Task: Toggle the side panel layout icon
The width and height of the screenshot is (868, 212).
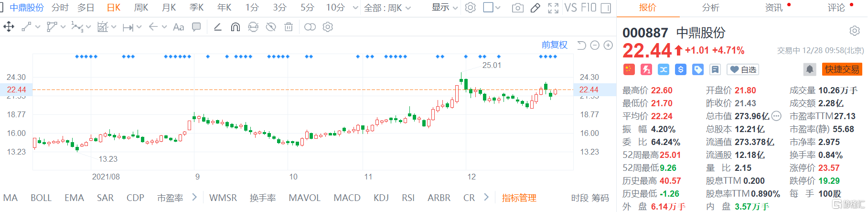Action: (x=606, y=8)
